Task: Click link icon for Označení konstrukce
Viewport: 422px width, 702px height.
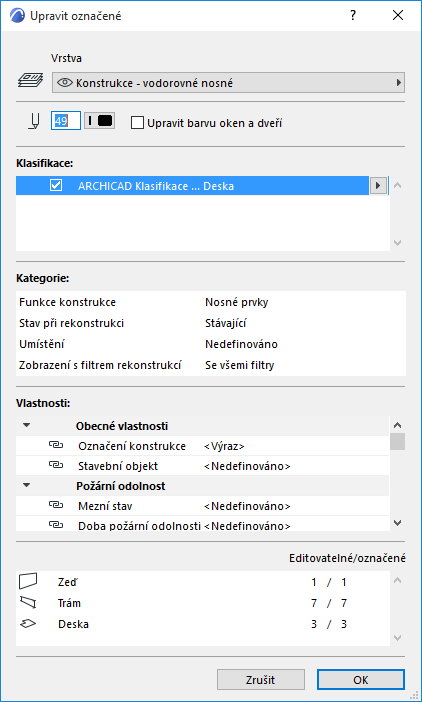Action: (55, 445)
